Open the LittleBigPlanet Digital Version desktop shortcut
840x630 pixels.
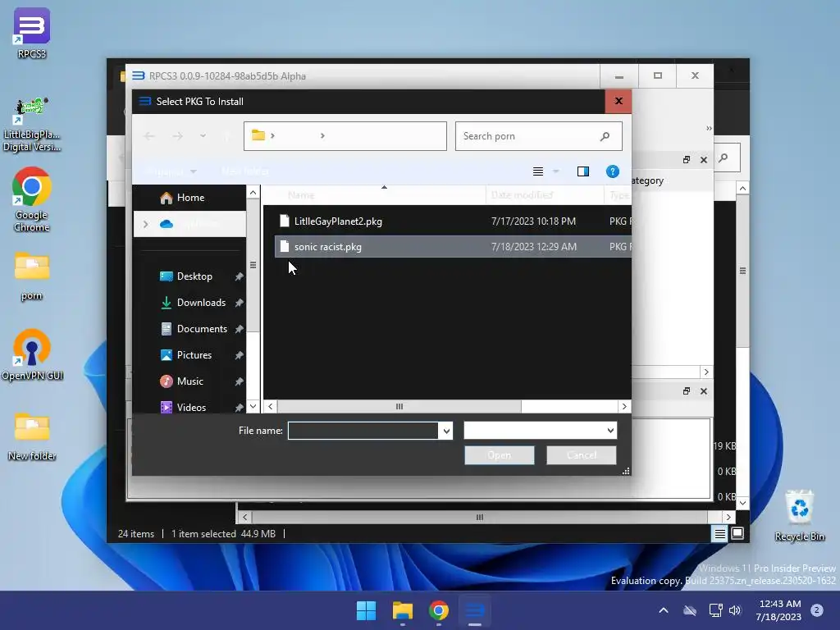pyautogui.click(x=32, y=125)
